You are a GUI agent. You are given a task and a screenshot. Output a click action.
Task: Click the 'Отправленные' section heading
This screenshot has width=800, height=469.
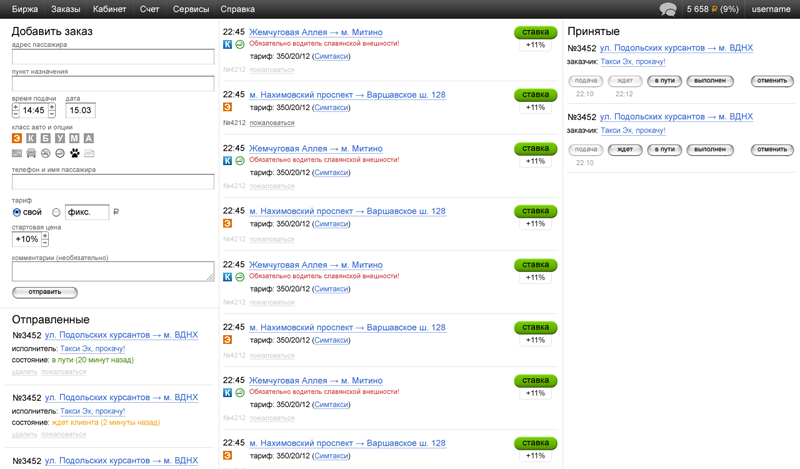click(x=51, y=320)
